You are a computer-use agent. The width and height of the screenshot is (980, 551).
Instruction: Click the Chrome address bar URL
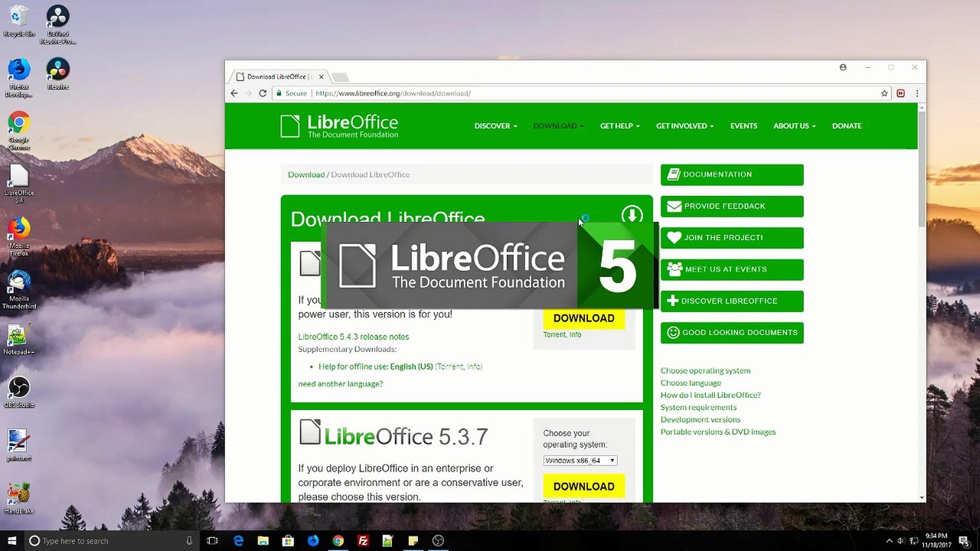click(393, 93)
